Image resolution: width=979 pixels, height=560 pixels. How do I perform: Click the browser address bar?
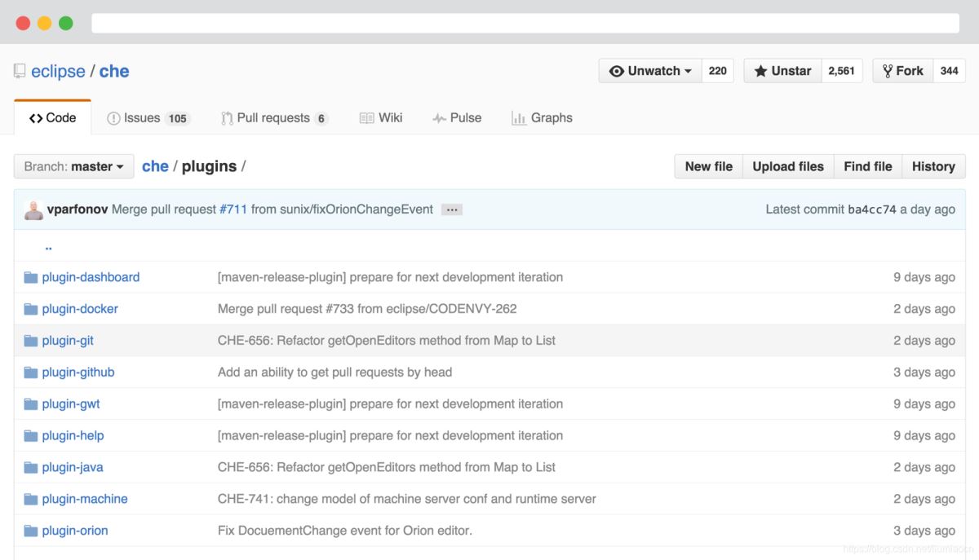[525, 23]
